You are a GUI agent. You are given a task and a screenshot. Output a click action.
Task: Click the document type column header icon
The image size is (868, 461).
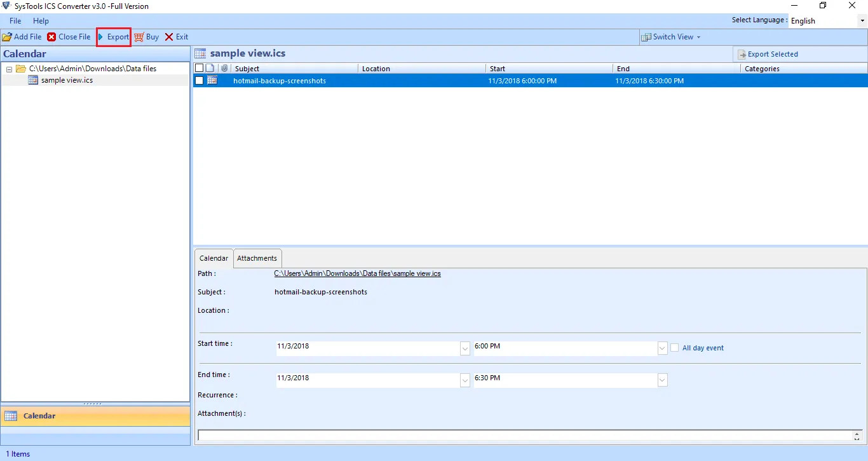[210, 68]
